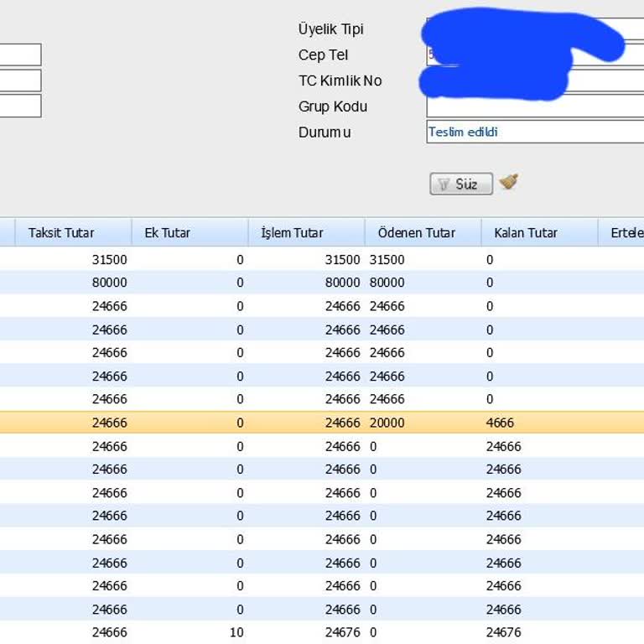The image size is (644, 644).
Task: Sort by İşlem Tutar column header
Action: 305,233
